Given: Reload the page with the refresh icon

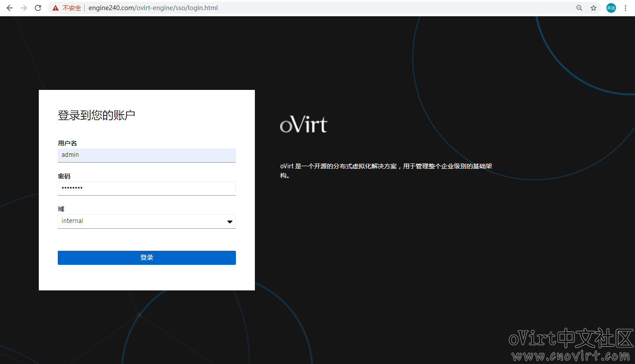Looking at the screenshot, I should 38,8.
